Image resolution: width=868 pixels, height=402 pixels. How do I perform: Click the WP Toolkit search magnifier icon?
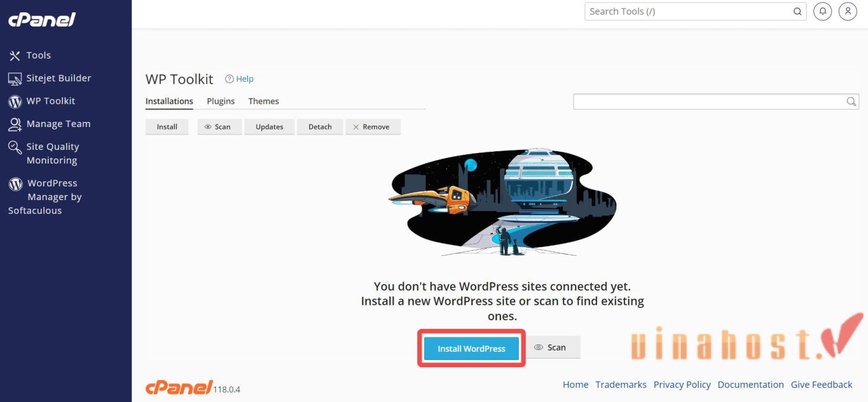tap(852, 102)
